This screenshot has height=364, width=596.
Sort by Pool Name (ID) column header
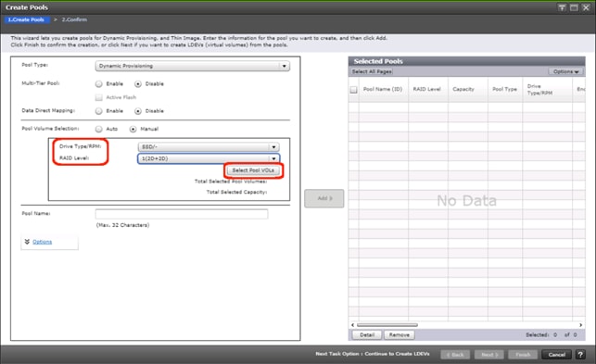(383, 89)
